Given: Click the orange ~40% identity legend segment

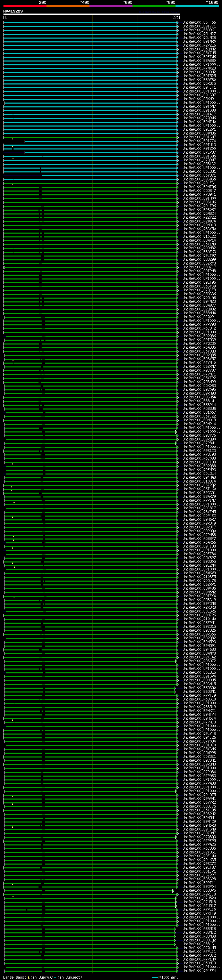Looking at the screenshot, I should tap(68, 7).
